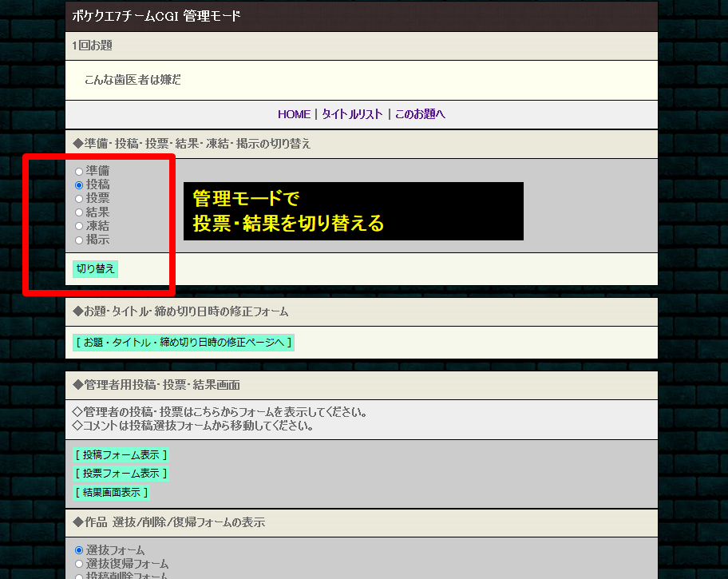This screenshot has width=728, height=579.
Task: Select the 掲示 radio button
Action: 79,240
